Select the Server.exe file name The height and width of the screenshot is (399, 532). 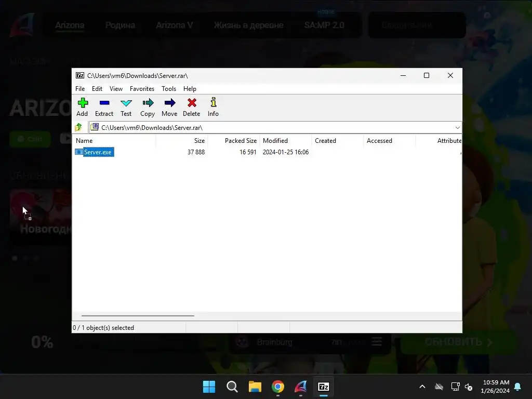point(98,152)
